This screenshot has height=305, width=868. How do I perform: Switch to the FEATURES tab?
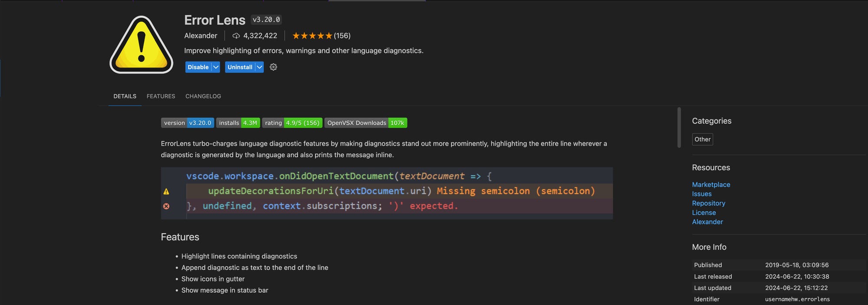(x=161, y=96)
